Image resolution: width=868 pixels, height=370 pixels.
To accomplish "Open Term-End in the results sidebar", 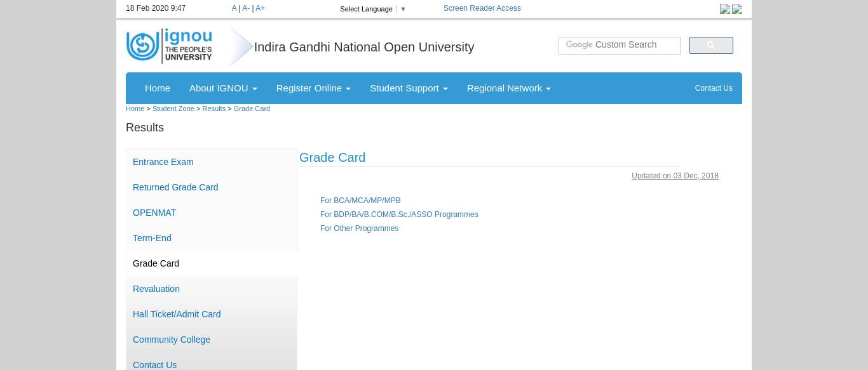I will (152, 238).
